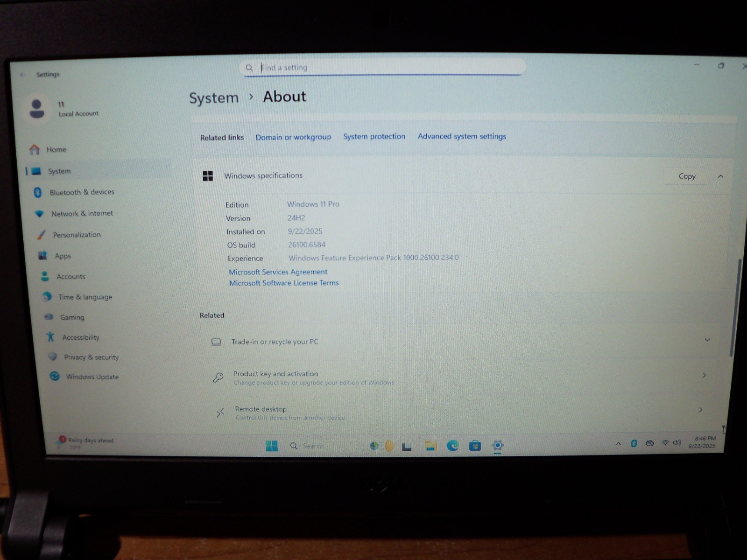Open the Accounts settings category
Screen dimensions: 747x560
pos(70,276)
